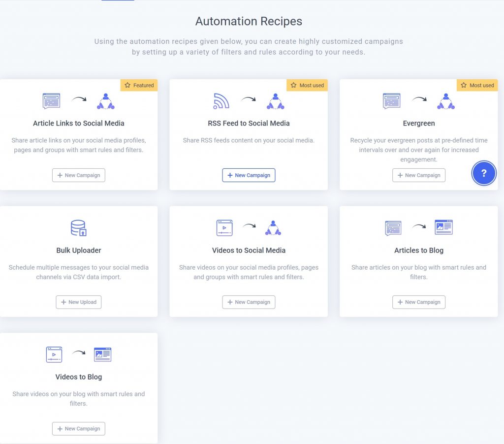Click the Videos to Blog title
The width and height of the screenshot is (504, 444).
coord(78,377)
